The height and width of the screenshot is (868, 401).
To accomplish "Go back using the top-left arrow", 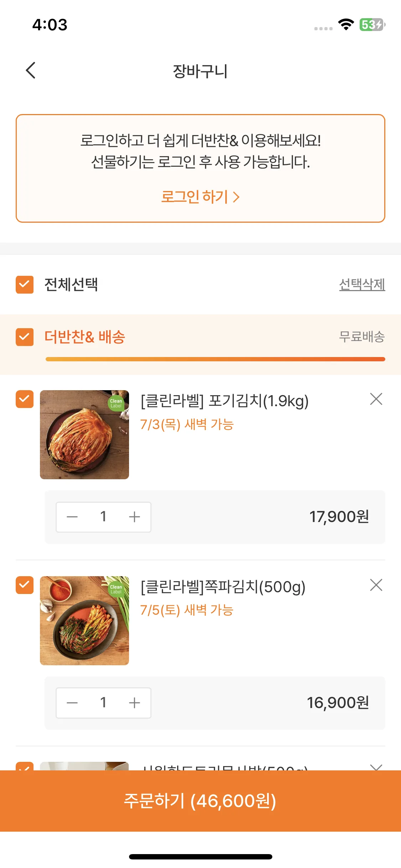I will [31, 70].
